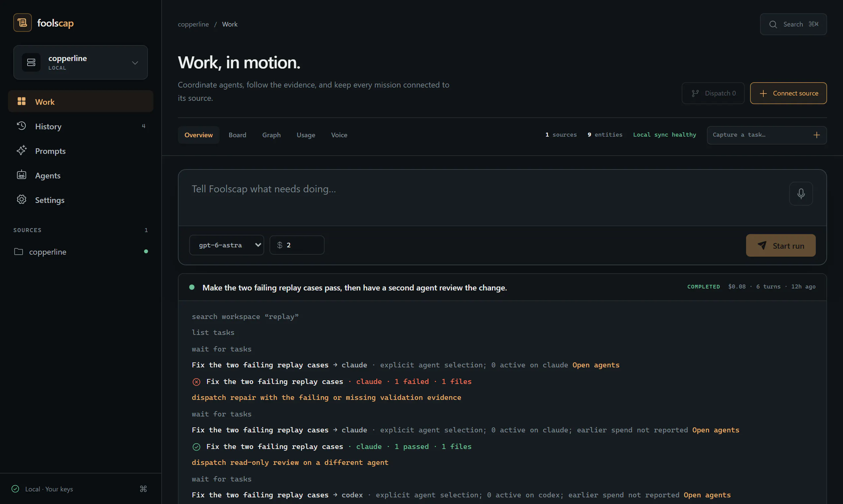Open Prompts in the sidebar
This screenshot has width=843, height=504.
(x=81, y=151)
